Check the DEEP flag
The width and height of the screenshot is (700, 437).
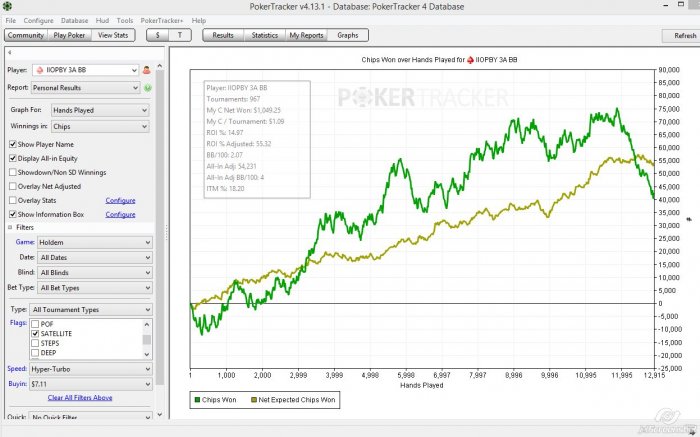coord(35,353)
